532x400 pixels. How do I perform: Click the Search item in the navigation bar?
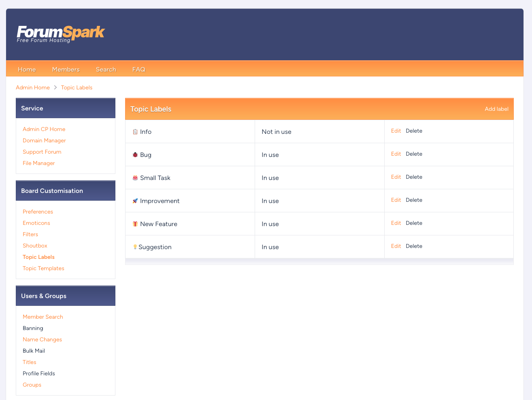tap(106, 69)
